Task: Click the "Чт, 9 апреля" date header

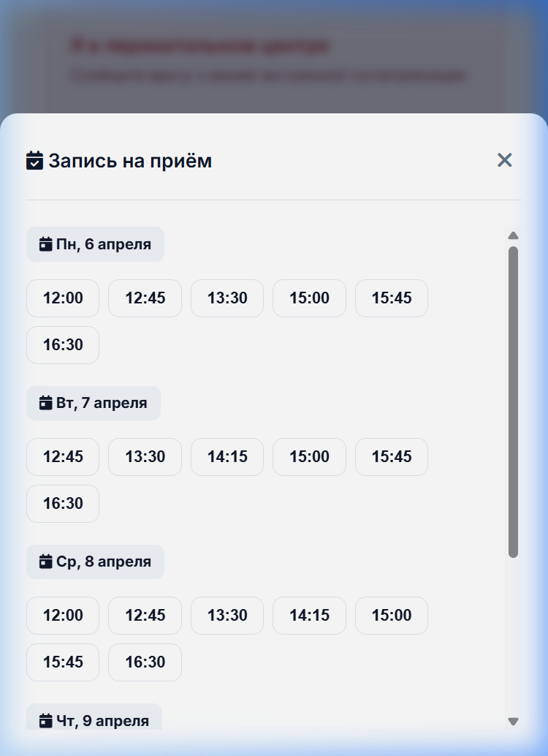Action: [94, 720]
